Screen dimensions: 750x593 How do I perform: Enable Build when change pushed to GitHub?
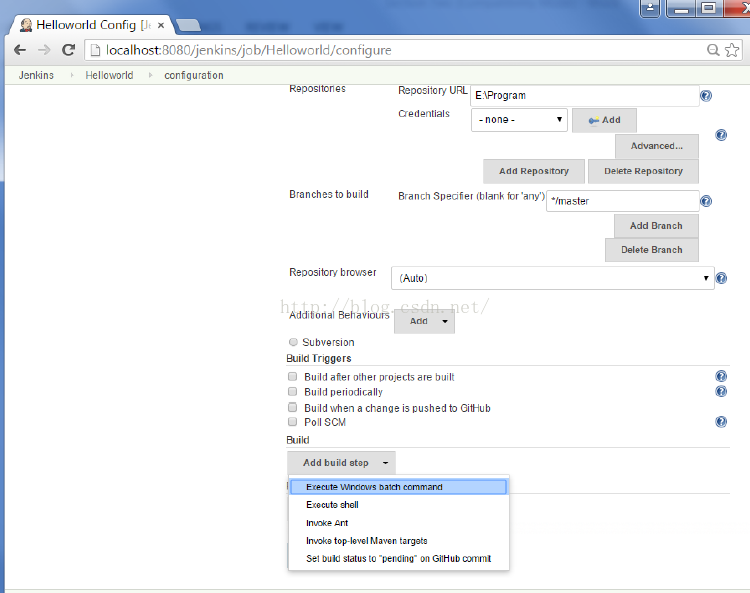point(292,407)
